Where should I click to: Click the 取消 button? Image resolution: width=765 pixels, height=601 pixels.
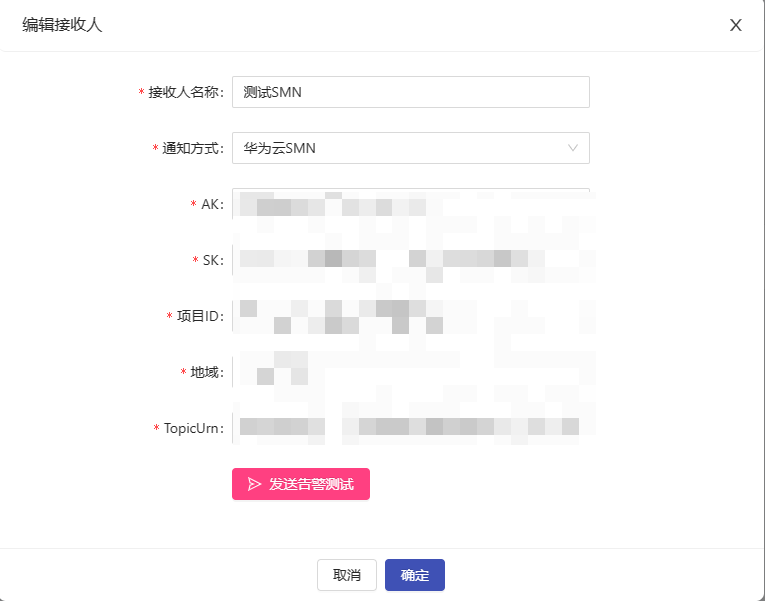[x=347, y=575]
